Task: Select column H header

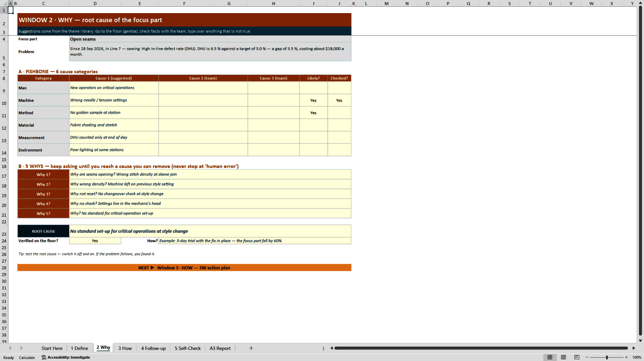Action: coord(273,3)
